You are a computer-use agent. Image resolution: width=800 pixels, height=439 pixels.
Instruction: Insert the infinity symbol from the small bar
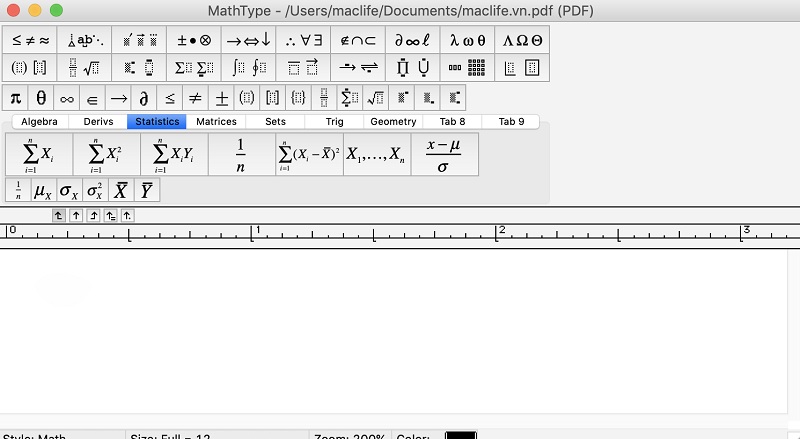67,98
